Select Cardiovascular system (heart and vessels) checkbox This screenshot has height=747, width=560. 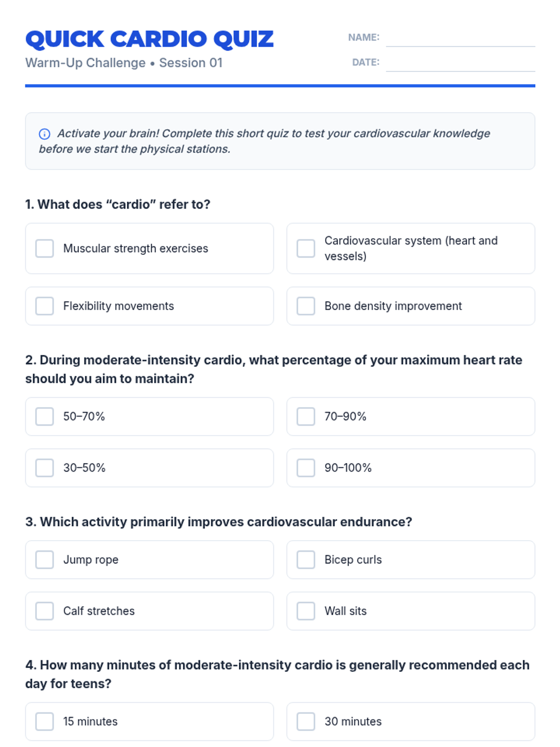click(x=306, y=248)
